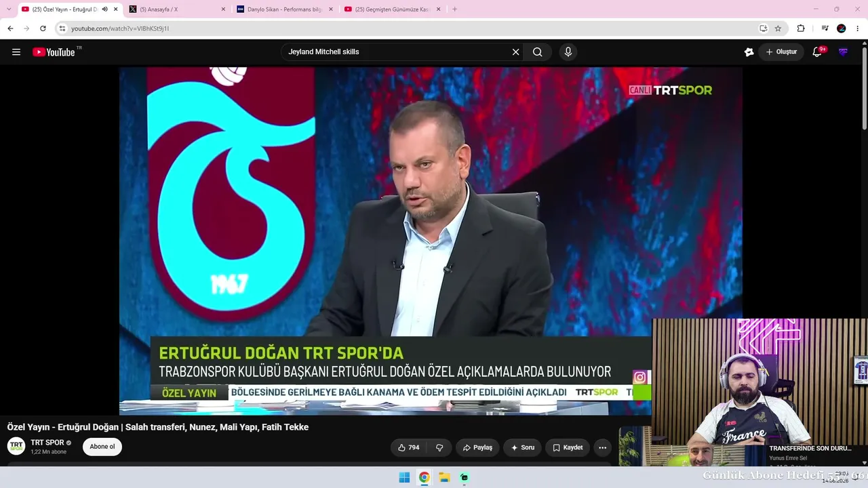Image resolution: width=868 pixels, height=488 pixels.
Task: Switch to the Anasayfa / X tab
Action: click(x=177, y=9)
